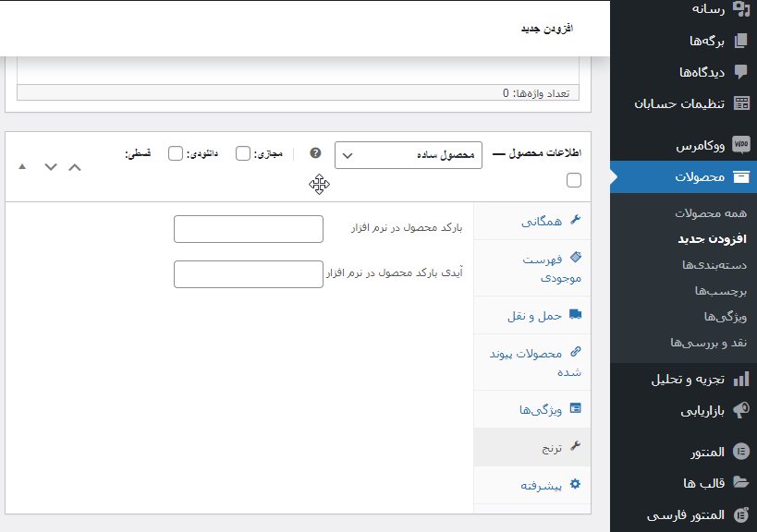757x532 pixels.
Task: Click the Hesaban settings table icon
Action: pyautogui.click(x=741, y=103)
